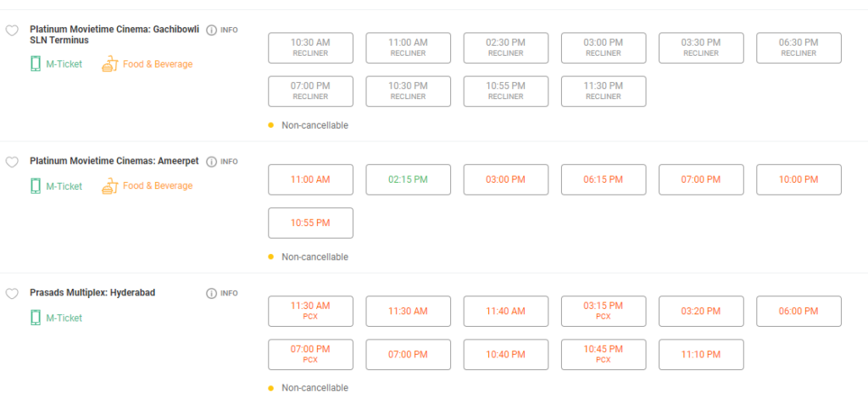Mark Prasads Multiplex Hyderabad as favorite
Viewport: 868px width, 398px height.
(x=12, y=294)
